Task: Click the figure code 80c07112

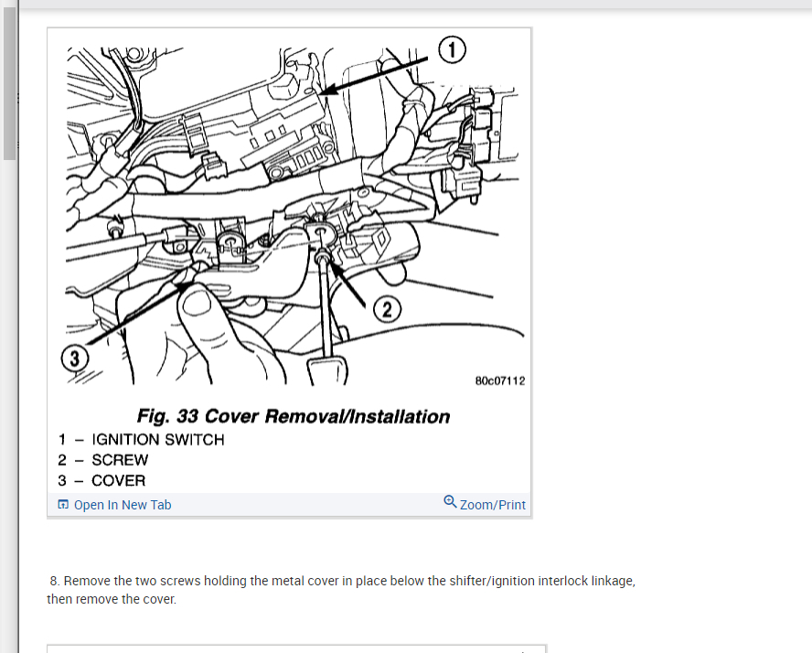Action: [500, 381]
